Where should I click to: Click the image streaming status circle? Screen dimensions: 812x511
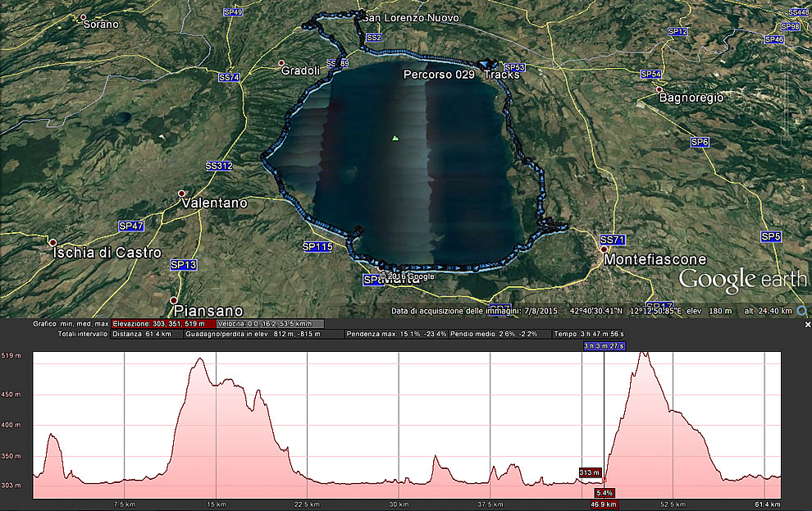(x=801, y=312)
